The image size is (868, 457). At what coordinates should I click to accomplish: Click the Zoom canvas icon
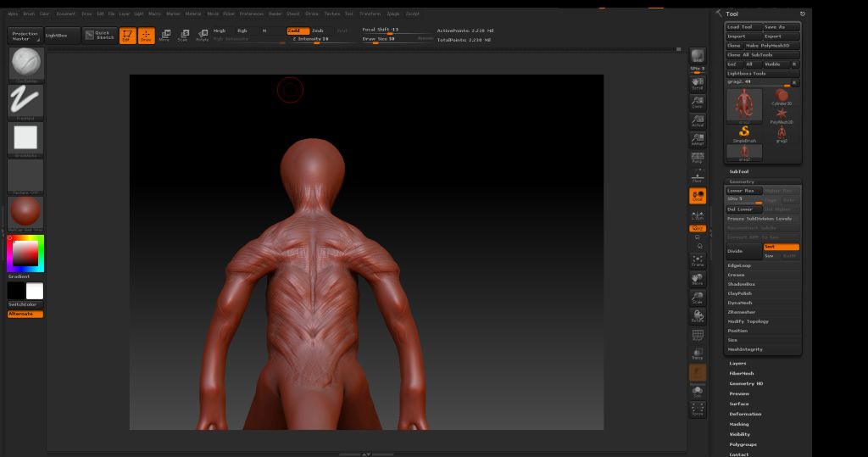pos(698,102)
